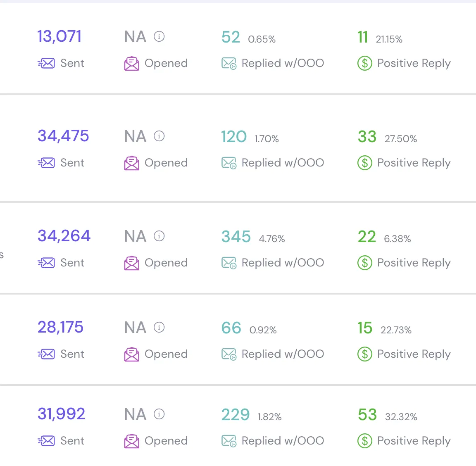Click the Opened icon in the 28,175 row
This screenshot has height=466, width=476.
click(x=132, y=354)
